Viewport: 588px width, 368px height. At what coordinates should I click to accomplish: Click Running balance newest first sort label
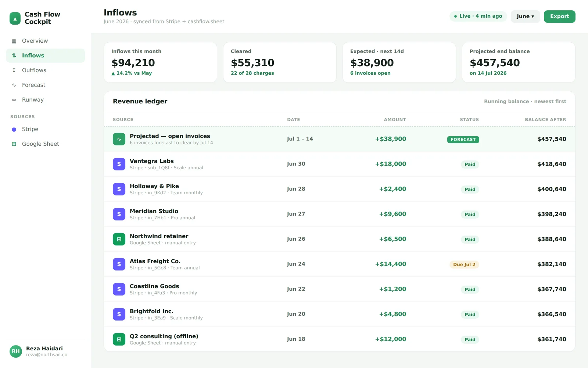point(525,102)
